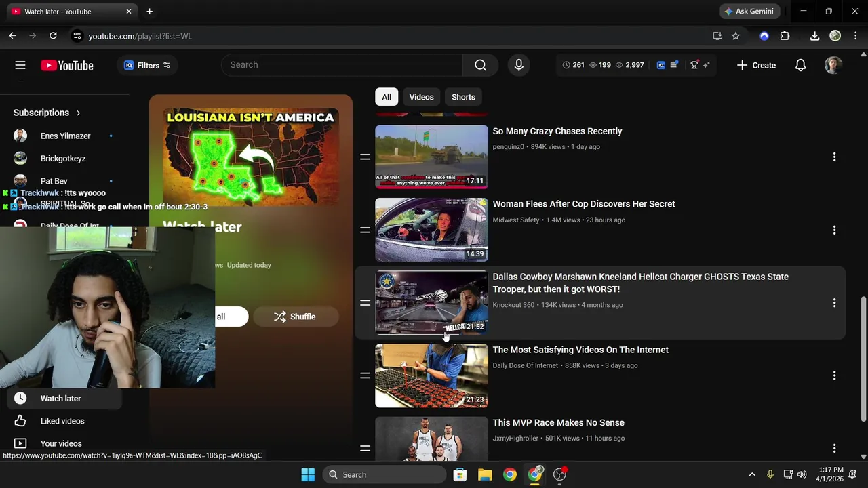The width and height of the screenshot is (868, 488).
Task: Open the Windows Start menu
Action: [308, 474]
